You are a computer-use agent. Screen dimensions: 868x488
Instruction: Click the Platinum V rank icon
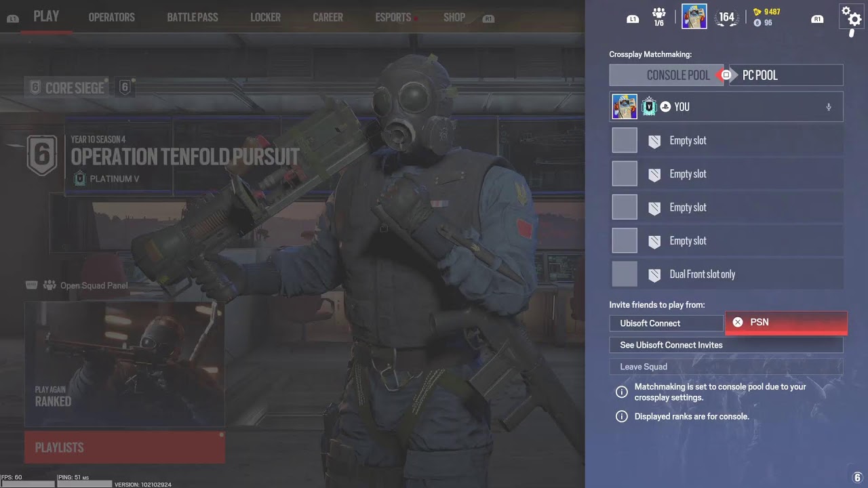pyautogui.click(x=79, y=179)
